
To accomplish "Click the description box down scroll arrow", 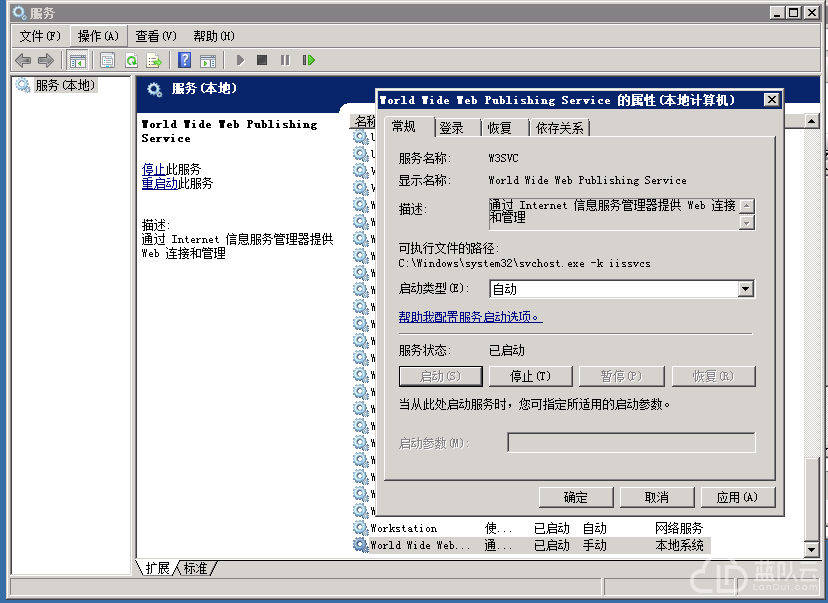I will [747, 223].
